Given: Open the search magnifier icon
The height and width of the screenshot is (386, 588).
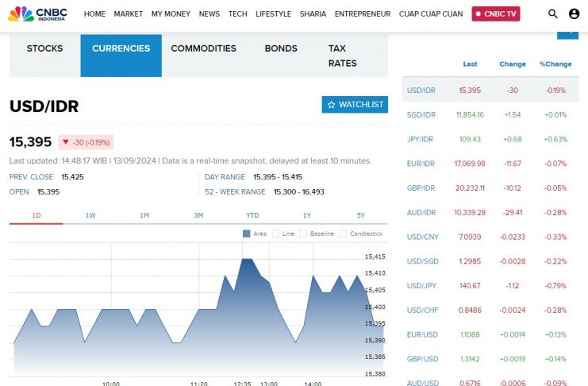Looking at the screenshot, I should (x=553, y=14).
